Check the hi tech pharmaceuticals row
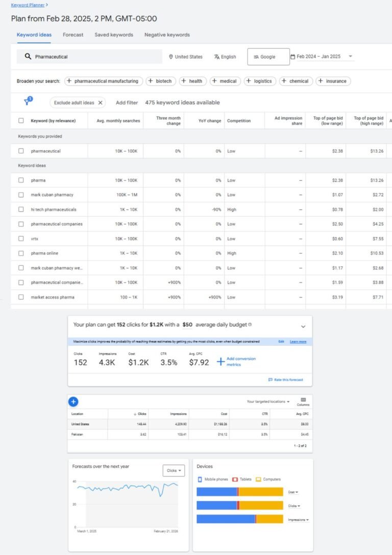 pos(21,210)
